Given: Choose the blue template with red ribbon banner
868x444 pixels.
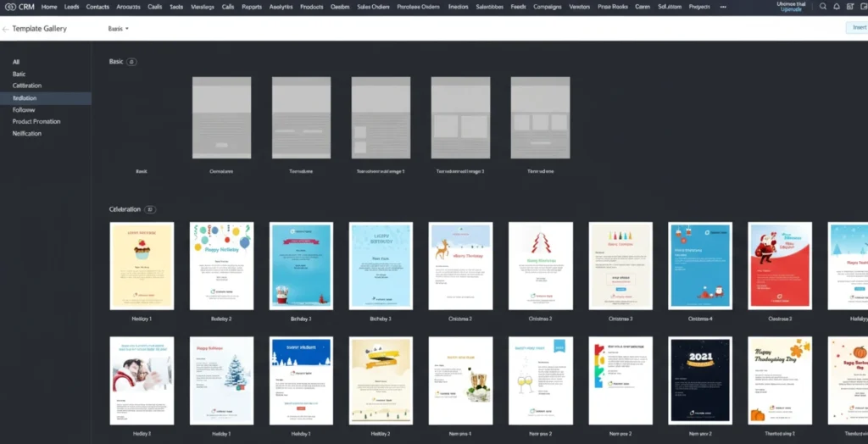Looking at the screenshot, I should [x=301, y=266].
